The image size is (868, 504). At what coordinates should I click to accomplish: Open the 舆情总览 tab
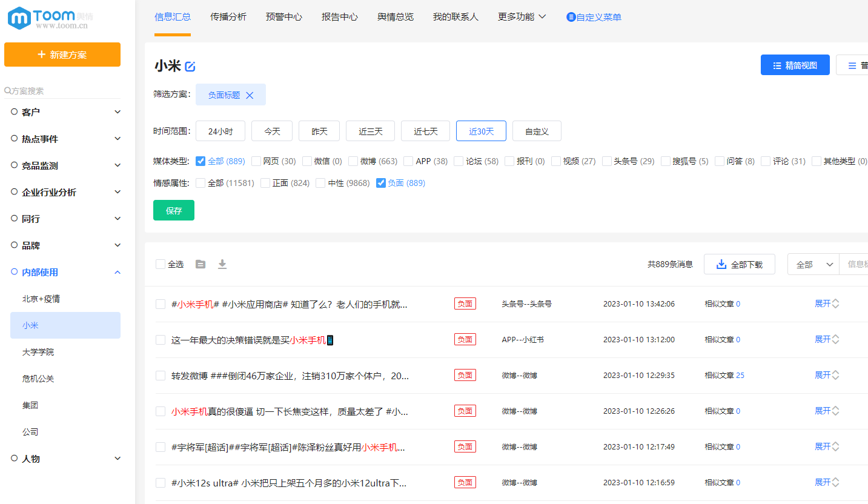tap(396, 17)
